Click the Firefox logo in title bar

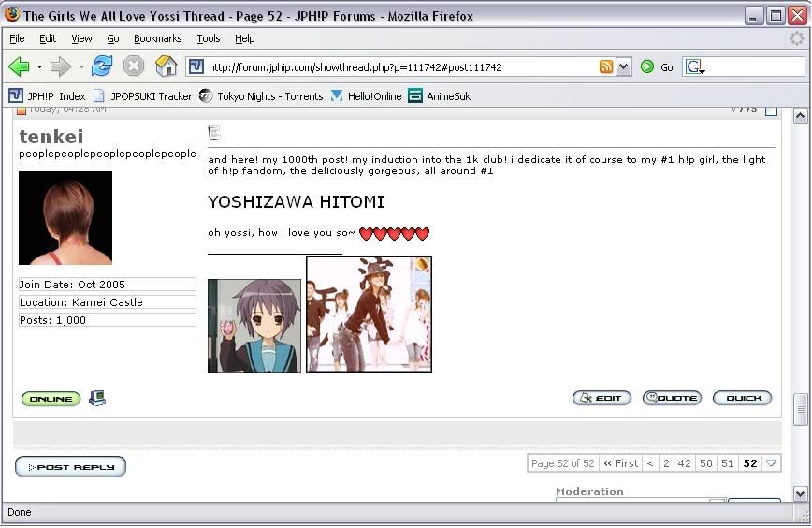point(12,15)
